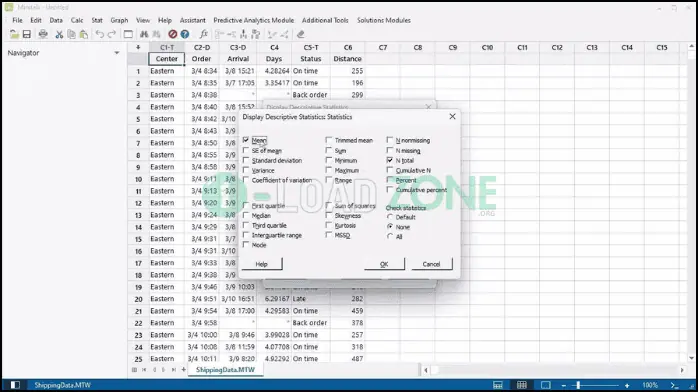Click the 100% zoom level text
The width and height of the screenshot is (698, 392).
(x=650, y=385)
